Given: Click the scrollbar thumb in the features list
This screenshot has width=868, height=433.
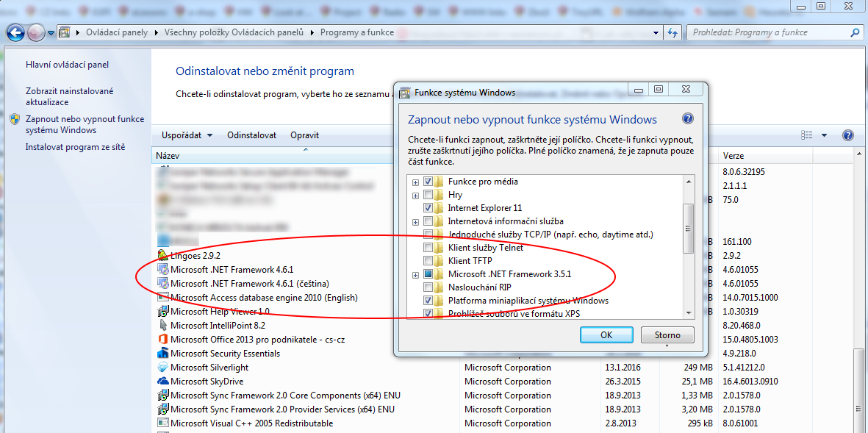Looking at the screenshot, I should (689, 228).
